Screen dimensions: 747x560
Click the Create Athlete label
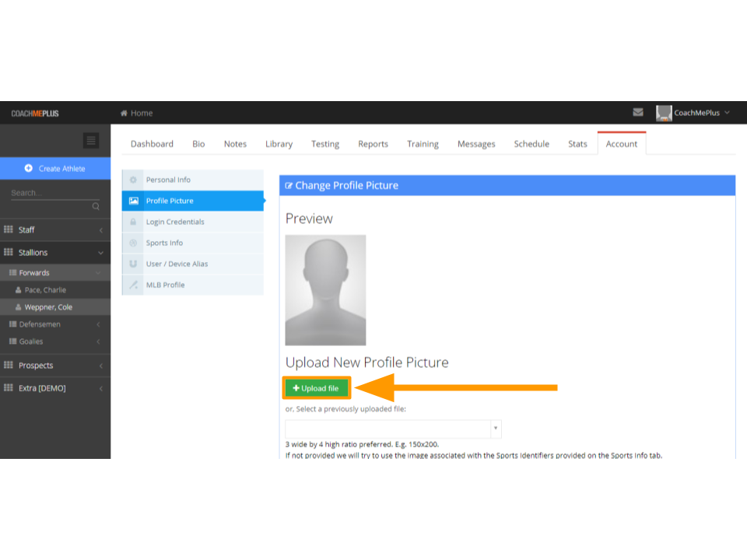click(62, 169)
